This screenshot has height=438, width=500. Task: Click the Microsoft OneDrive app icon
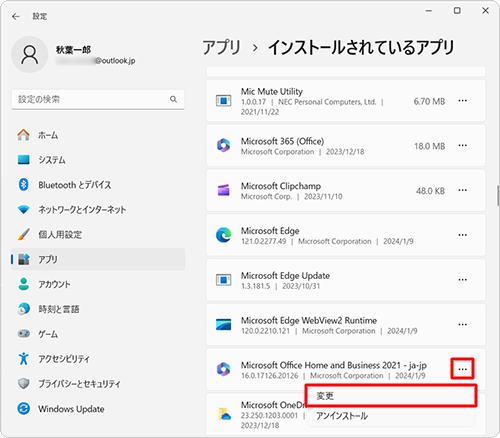(x=224, y=414)
